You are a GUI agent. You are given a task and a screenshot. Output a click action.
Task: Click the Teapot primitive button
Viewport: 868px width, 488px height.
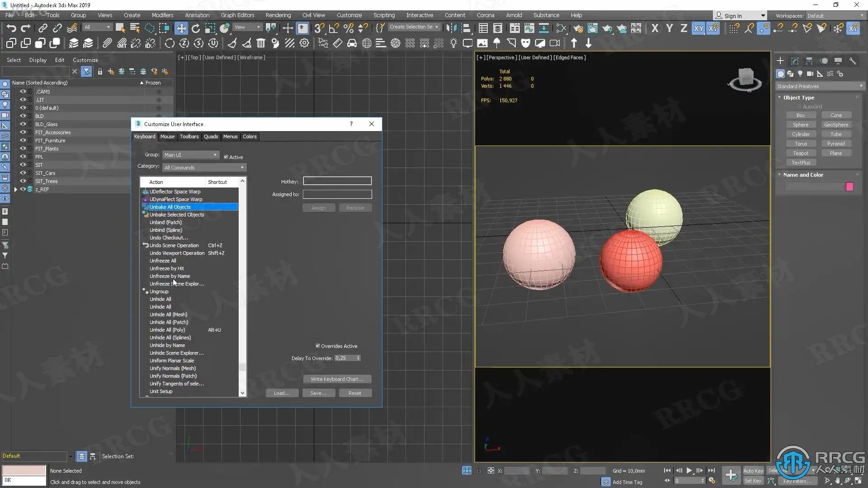pyautogui.click(x=800, y=153)
